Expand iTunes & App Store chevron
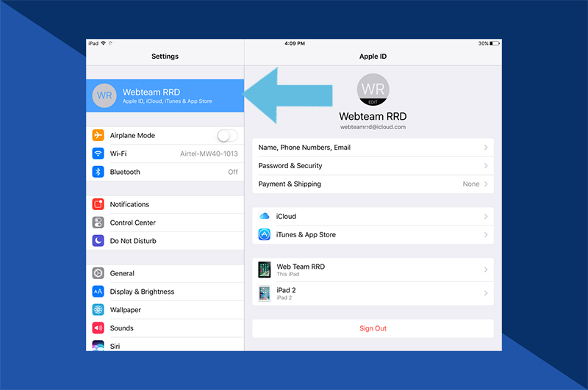 (486, 235)
